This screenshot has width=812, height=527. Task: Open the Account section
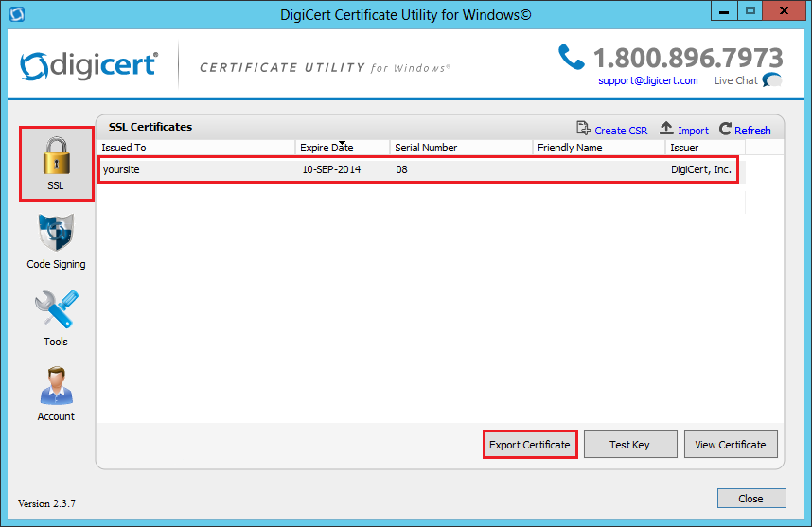point(56,386)
